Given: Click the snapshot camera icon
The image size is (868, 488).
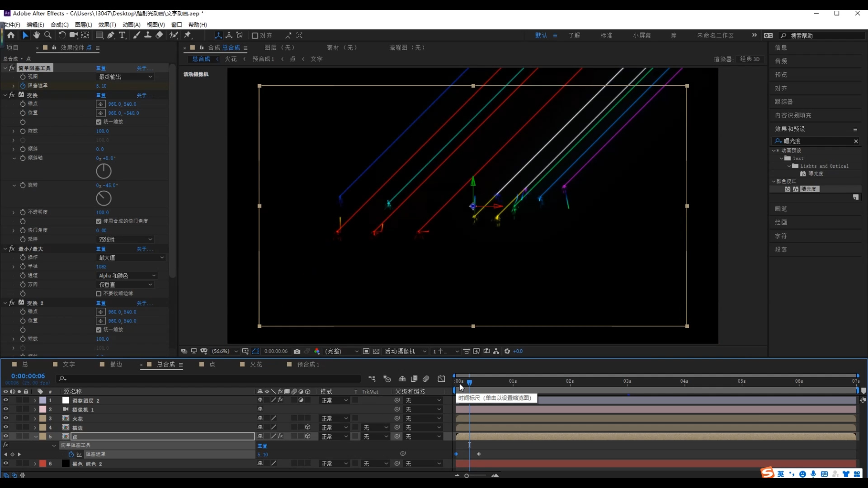Looking at the screenshot, I should [297, 351].
